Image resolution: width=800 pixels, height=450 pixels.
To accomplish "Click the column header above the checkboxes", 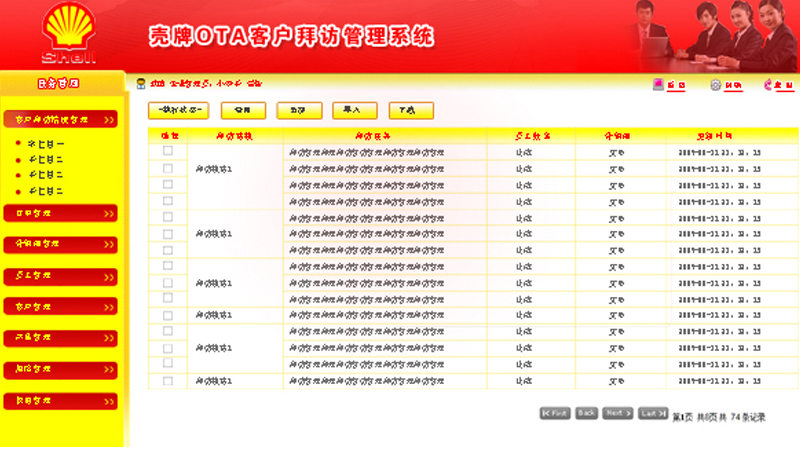I will (x=168, y=136).
